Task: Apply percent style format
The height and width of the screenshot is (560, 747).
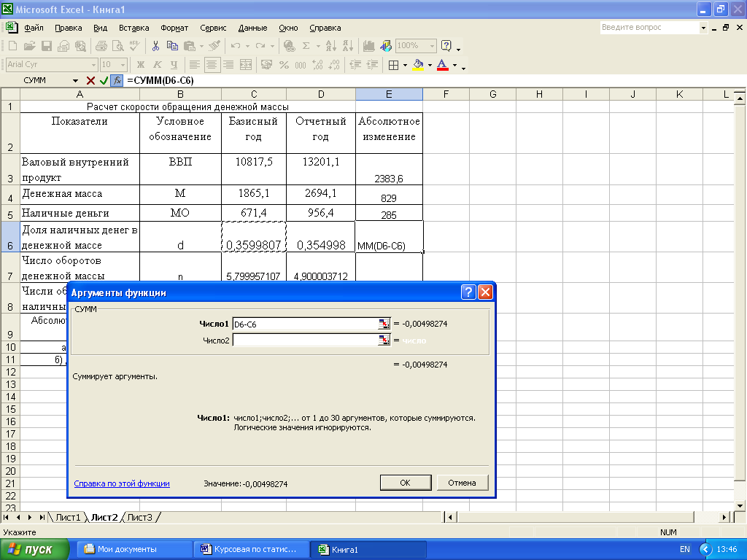Action: (284, 65)
